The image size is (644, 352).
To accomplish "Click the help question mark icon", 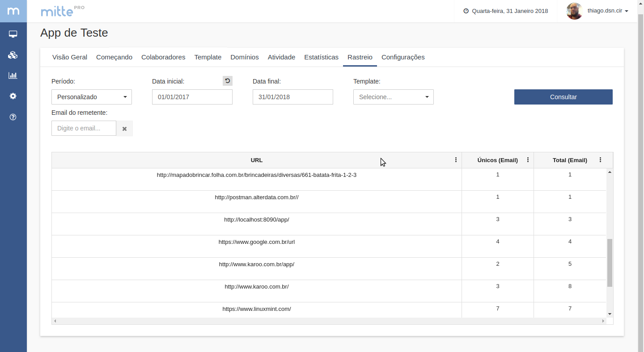I will (x=13, y=117).
